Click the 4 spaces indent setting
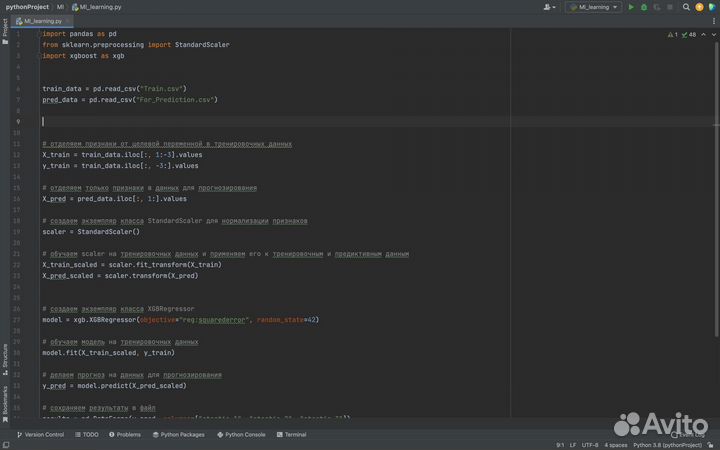The height and width of the screenshot is (450, 720). coord(616,445)
